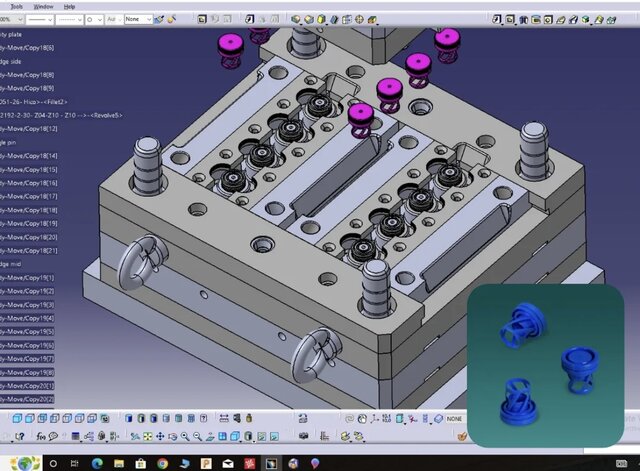Screen dimensions: 640x471
Task: Open File Explorer from the taskbar
Action: [119, 463]
